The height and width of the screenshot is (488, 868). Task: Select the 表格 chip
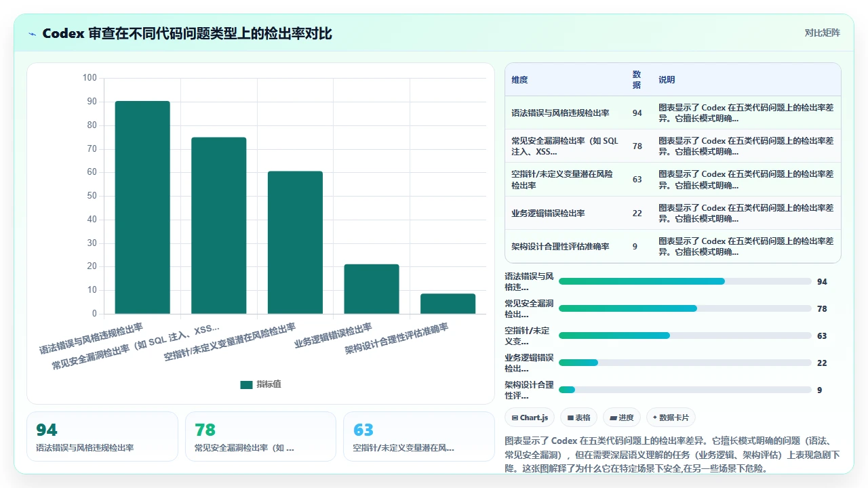[x=579, y=418]
